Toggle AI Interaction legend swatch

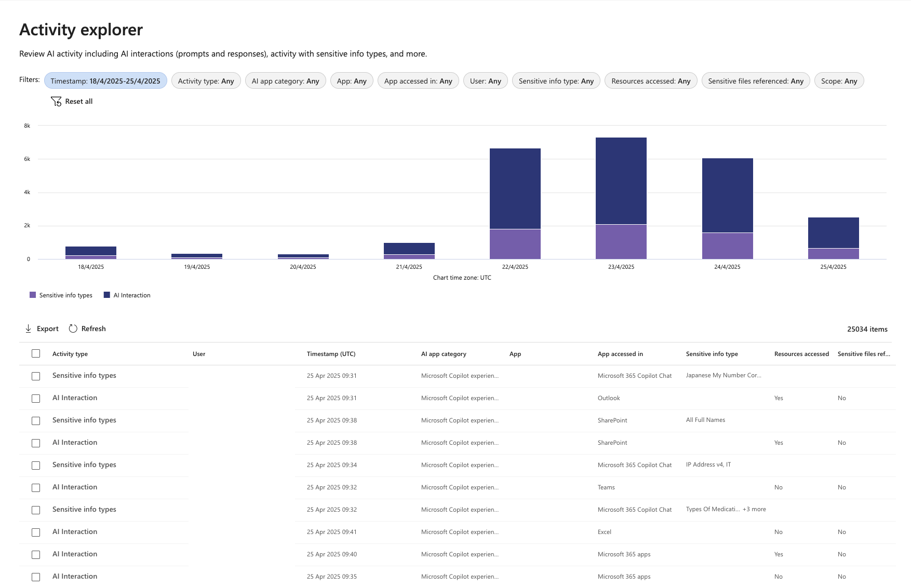tap(107, 295)
